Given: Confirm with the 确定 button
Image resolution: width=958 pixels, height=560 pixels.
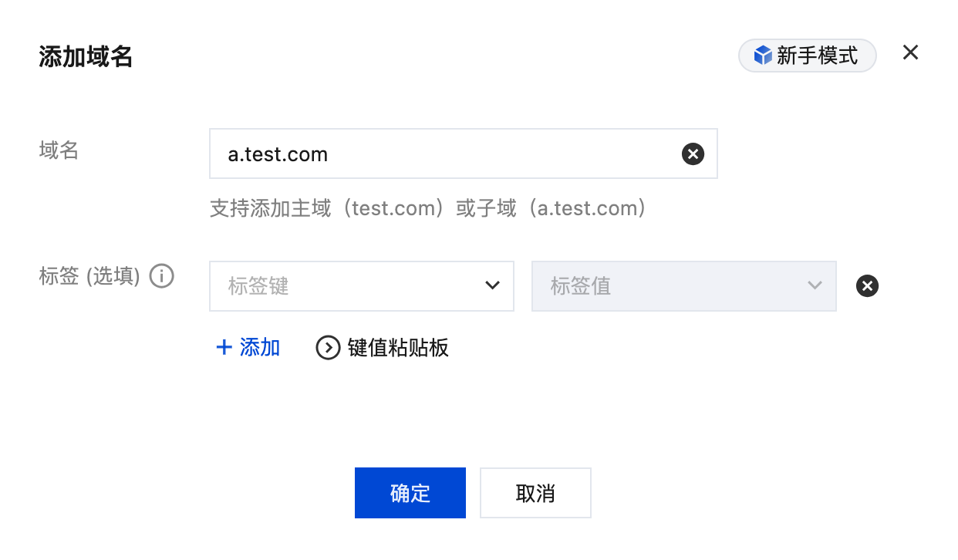Looking at the screenshot, I should [x=410, y=493].
